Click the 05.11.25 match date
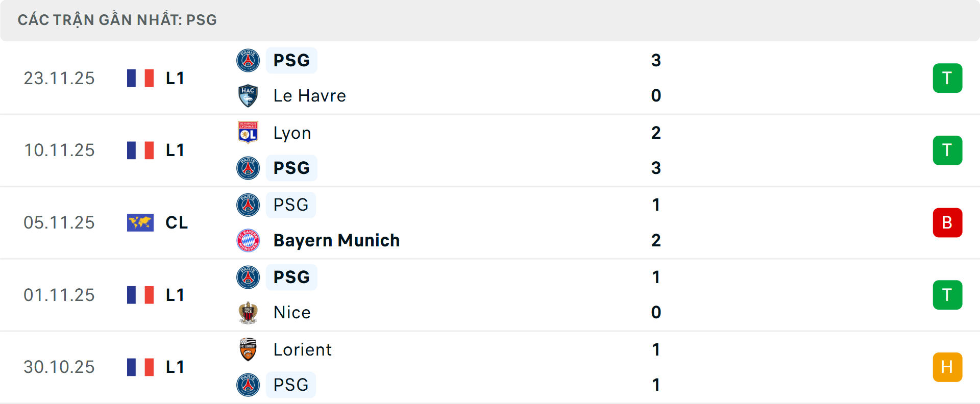The image size is (980, 404). [59, 222]
